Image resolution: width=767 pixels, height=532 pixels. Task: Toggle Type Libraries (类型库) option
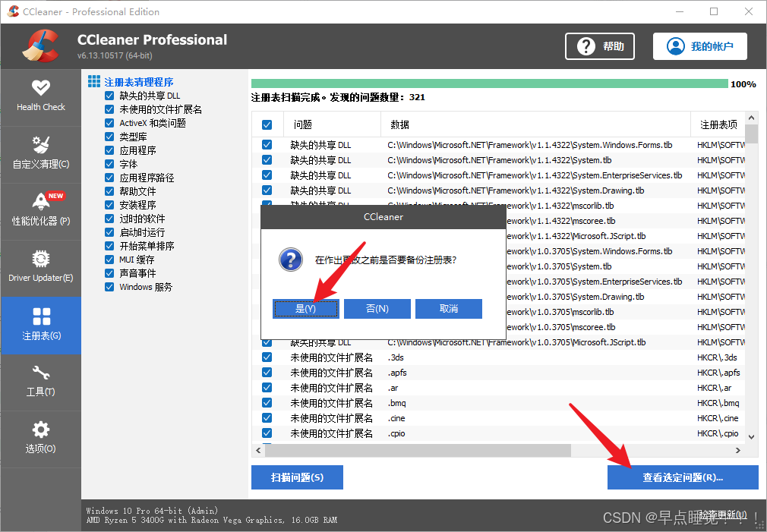pyautogui.click(x=109, y=137)
